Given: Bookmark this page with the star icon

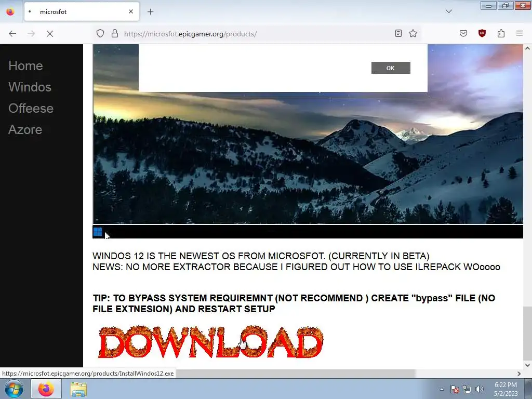Looking at the screenshot, I should click(413, 33).
